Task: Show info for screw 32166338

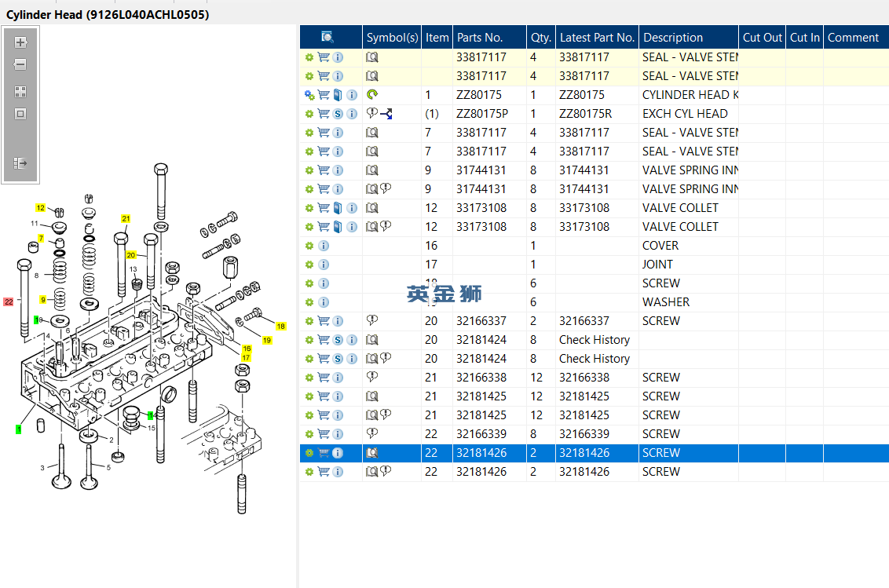Action: pos(338,378)
